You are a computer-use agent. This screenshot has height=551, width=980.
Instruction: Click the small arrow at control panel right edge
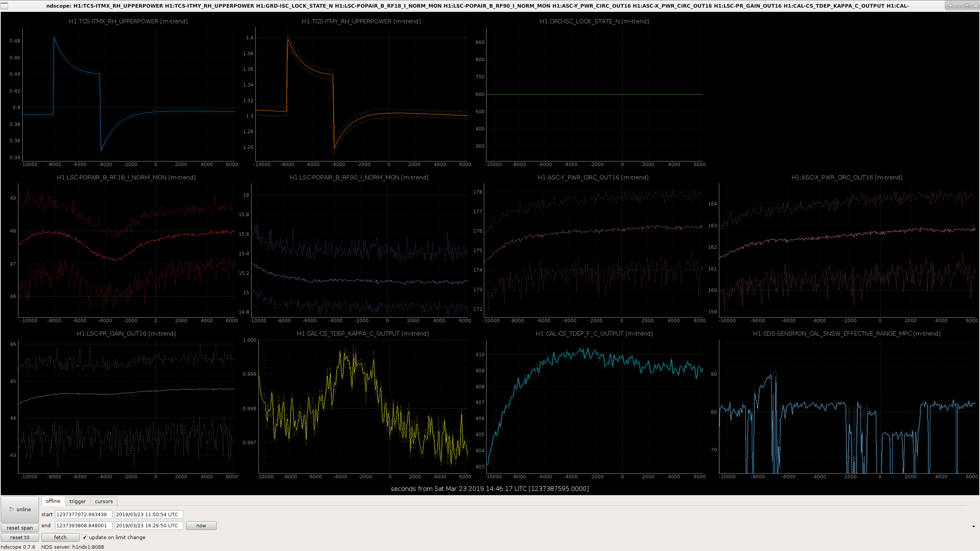pos(973,527)
